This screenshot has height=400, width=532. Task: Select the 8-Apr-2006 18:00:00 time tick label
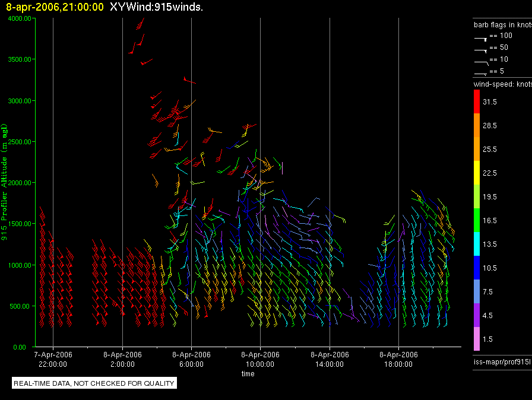point(398,358)
